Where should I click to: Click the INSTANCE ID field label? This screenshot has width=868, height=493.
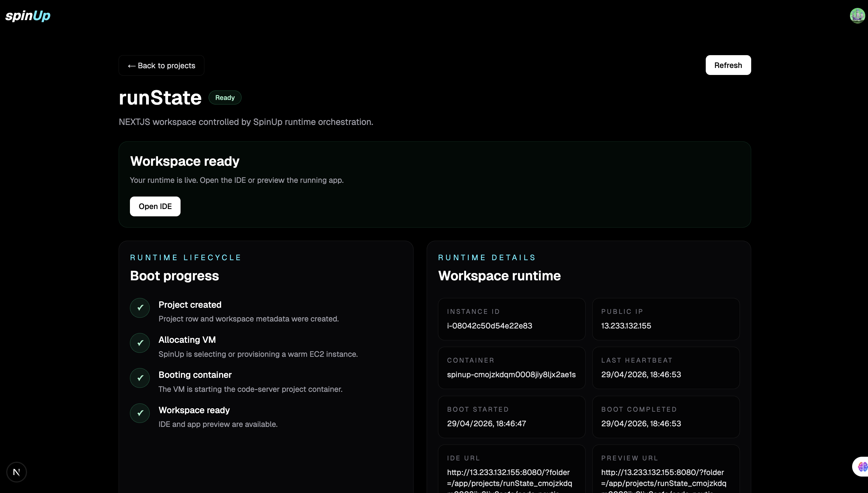473,311
